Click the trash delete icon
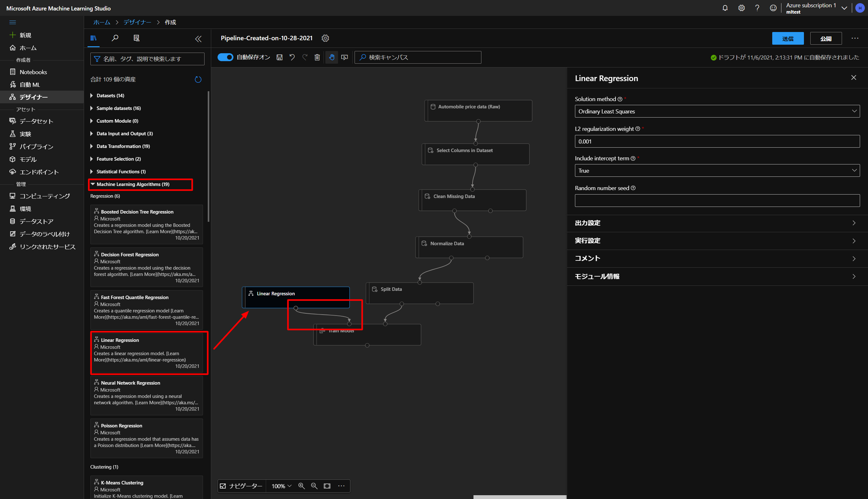 (317, 57)
